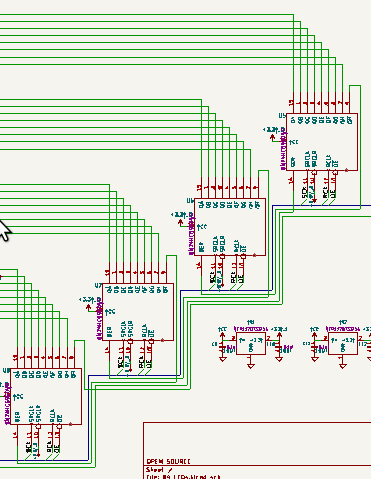Click capacitor on the left regulator's output side
This screenshot has width=371, height=479.
(x=279, y=348)
